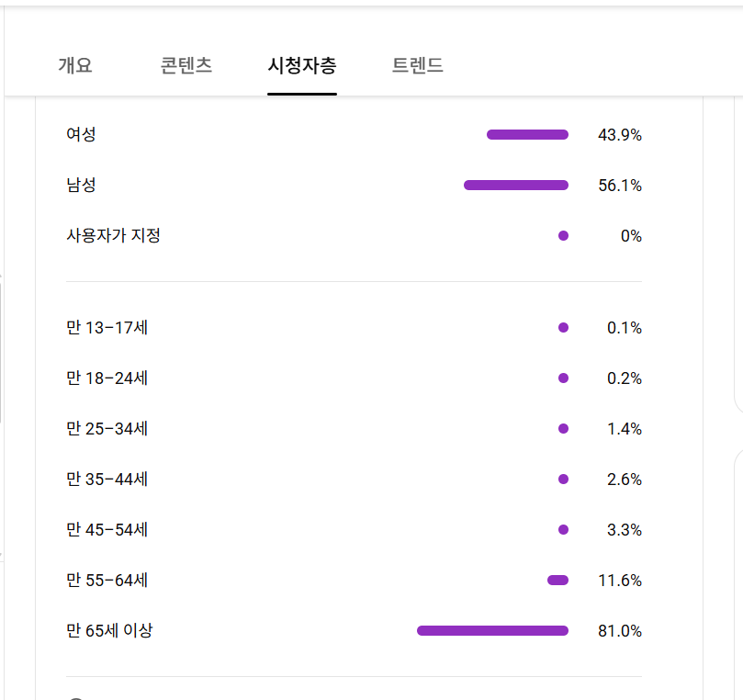Screen dimensions: 743x700
Task: Click the 남성 row label
Action: (81, 186)
